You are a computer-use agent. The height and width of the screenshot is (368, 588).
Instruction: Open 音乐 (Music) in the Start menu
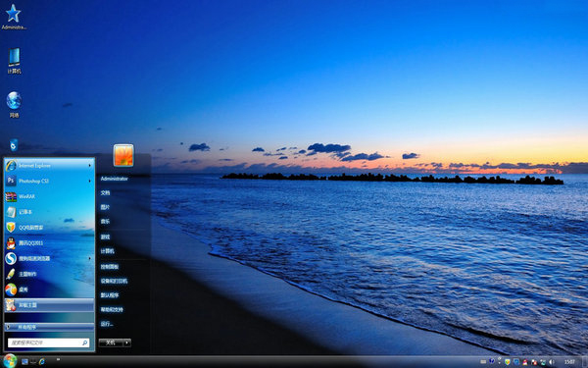tap(106, 222)
